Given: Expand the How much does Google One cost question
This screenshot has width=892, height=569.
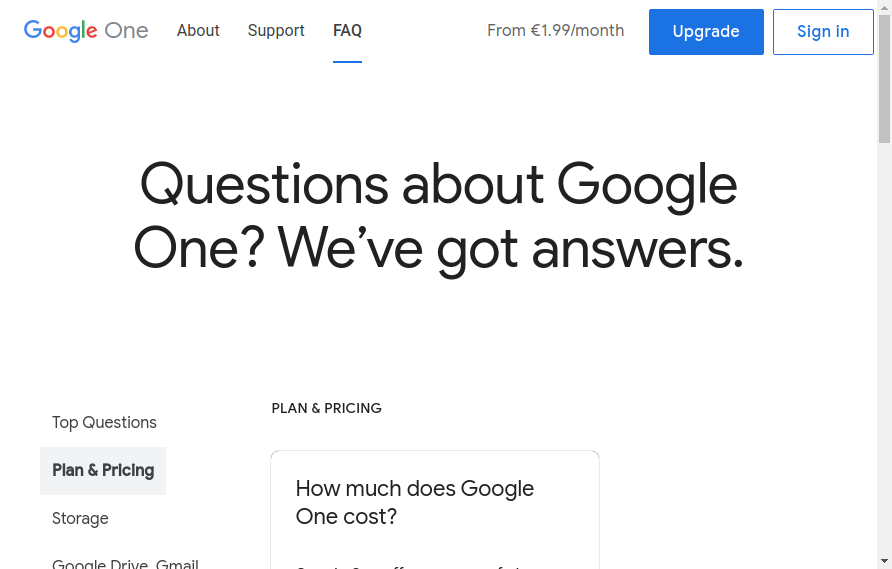Looking at the screenshot, I should (415, 502).
